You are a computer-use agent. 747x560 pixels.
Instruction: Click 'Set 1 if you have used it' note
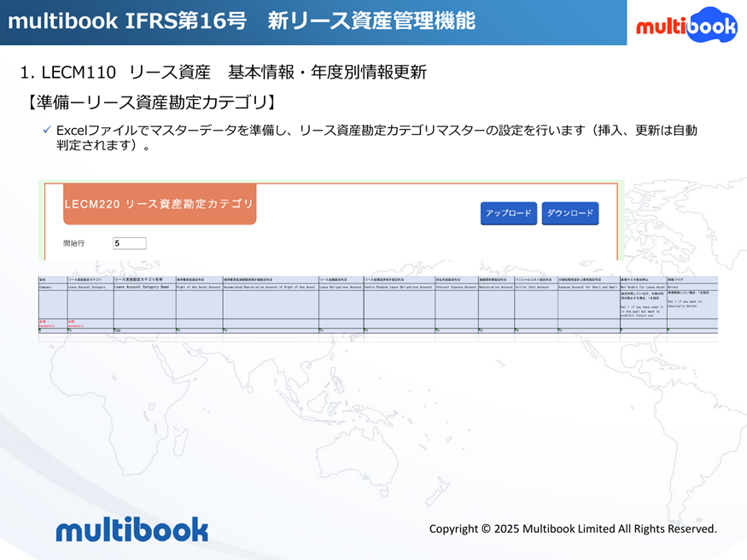click(x=642, y=312)
